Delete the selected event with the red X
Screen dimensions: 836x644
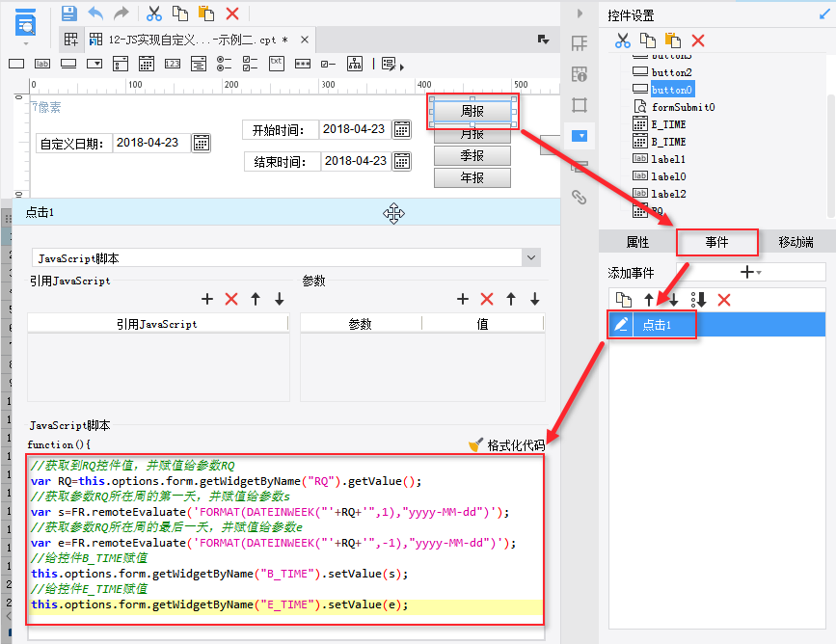tap(724, 300)
